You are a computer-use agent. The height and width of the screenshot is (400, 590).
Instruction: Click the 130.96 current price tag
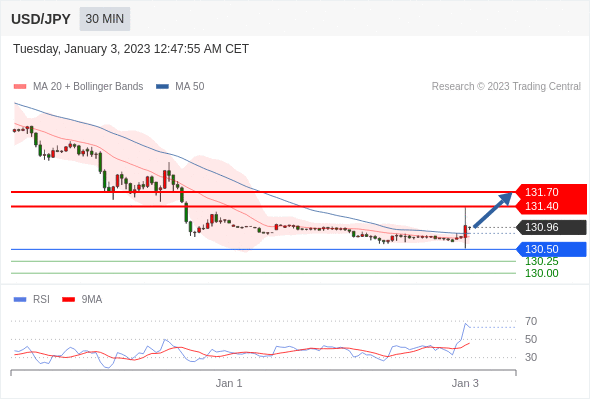pos(551,227)
